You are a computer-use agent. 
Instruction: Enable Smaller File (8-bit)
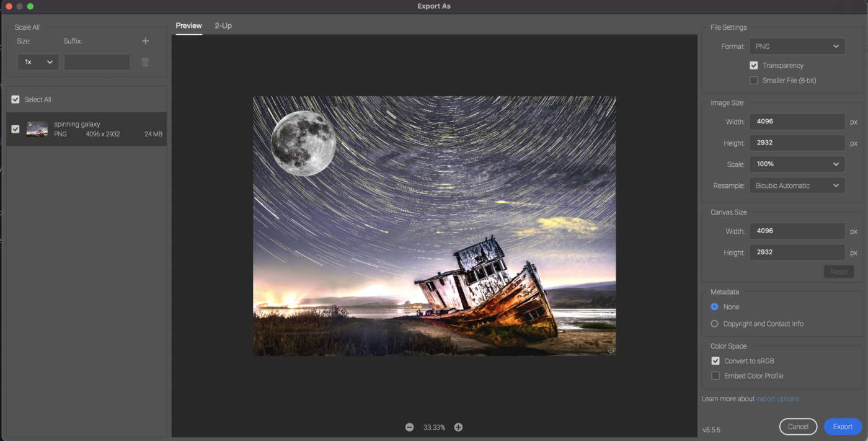753,80
